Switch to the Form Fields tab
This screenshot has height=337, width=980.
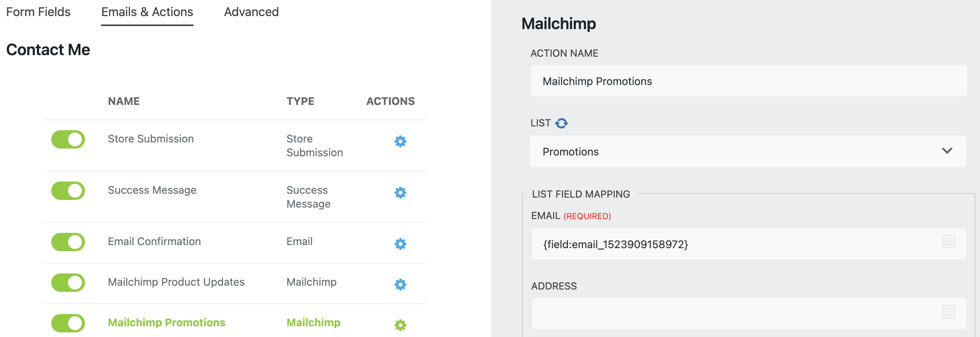pyautogui.click(x=38, y=12)
